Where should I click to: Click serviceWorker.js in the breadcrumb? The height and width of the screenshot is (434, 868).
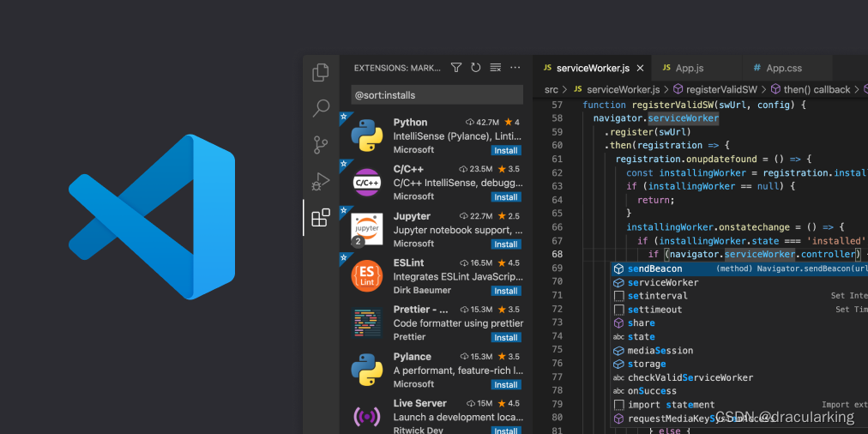(x=623, y=89)
